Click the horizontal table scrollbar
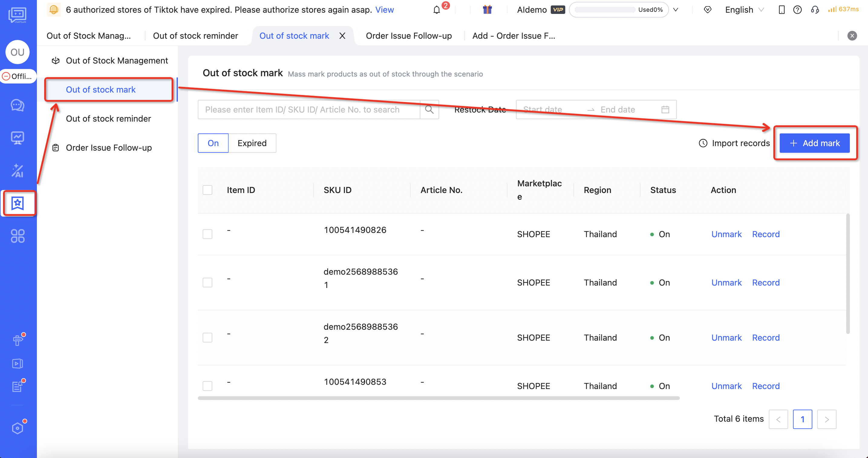This screenshot has width=868, height=458. tap(439, 398)
